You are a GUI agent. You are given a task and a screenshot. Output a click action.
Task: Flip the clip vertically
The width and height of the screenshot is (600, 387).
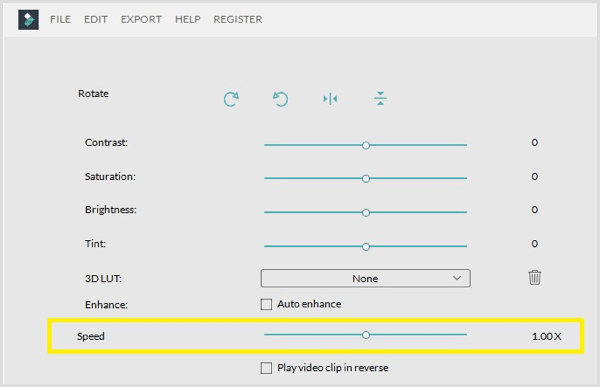380,98
